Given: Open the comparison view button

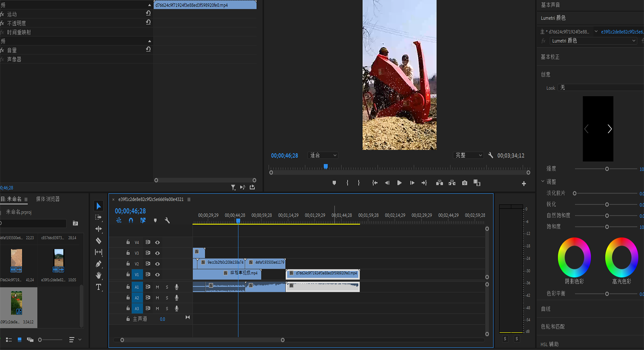Looking at the screenshot, I should click(x=477, y=183).
